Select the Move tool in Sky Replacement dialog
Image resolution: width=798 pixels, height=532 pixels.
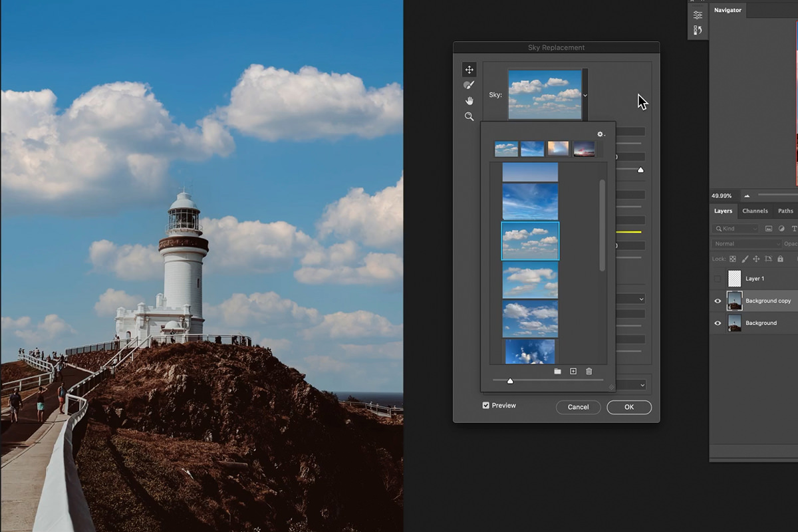click(469, 69)
